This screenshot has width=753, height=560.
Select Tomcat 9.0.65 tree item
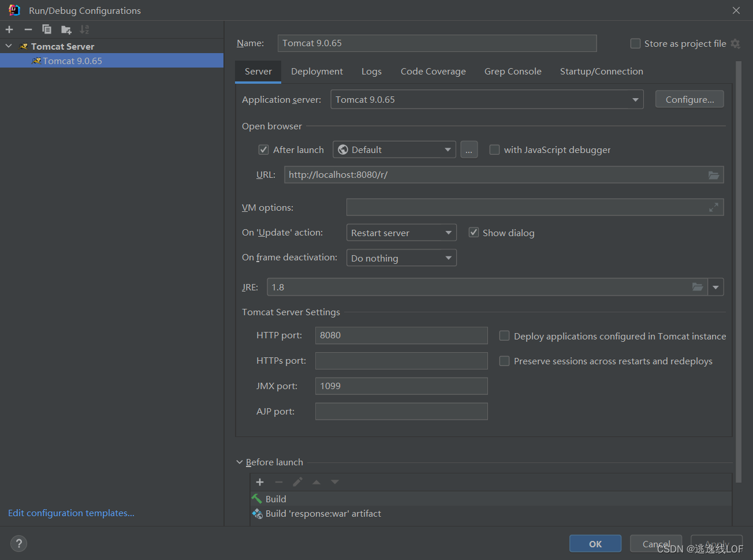tap(111, 61)
